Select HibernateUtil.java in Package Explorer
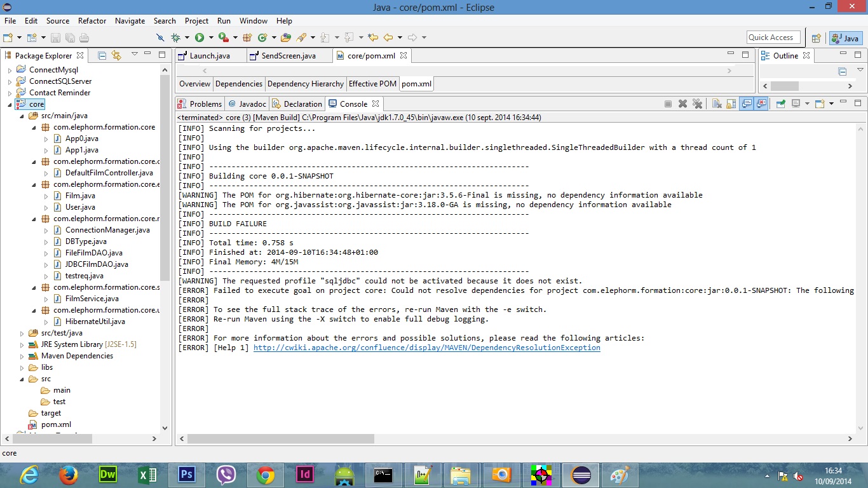 (x=95, y=322)
